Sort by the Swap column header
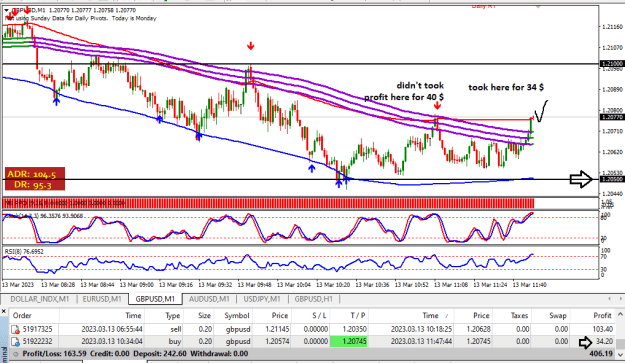The width and height of the screenshot is (625, 363). point(558,316)
